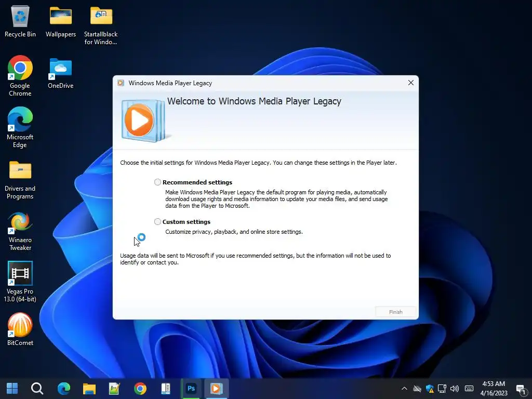
Task: Select Winaero Tweaker desktop shortcut
Action: 20,231
